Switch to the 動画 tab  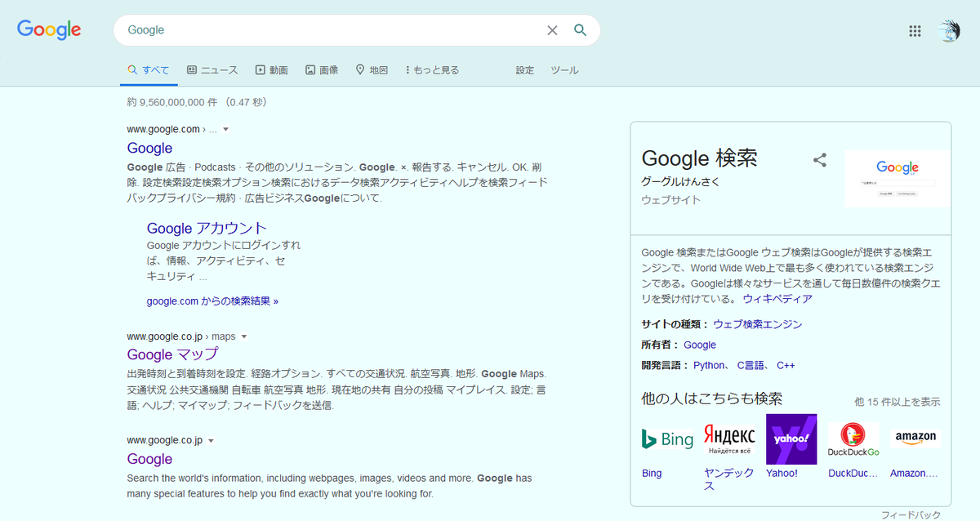click(x=272, y=70)
